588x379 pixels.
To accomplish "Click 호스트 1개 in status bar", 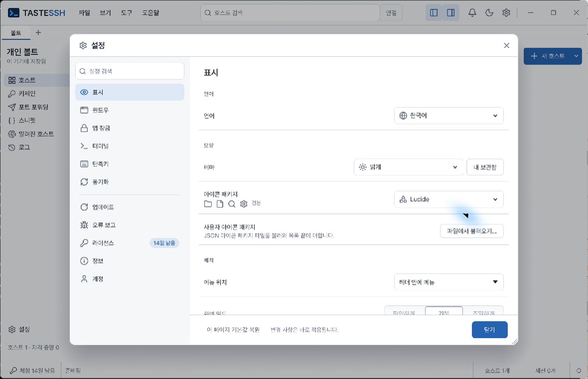I will pyautogui.click(x=497, y=371).
